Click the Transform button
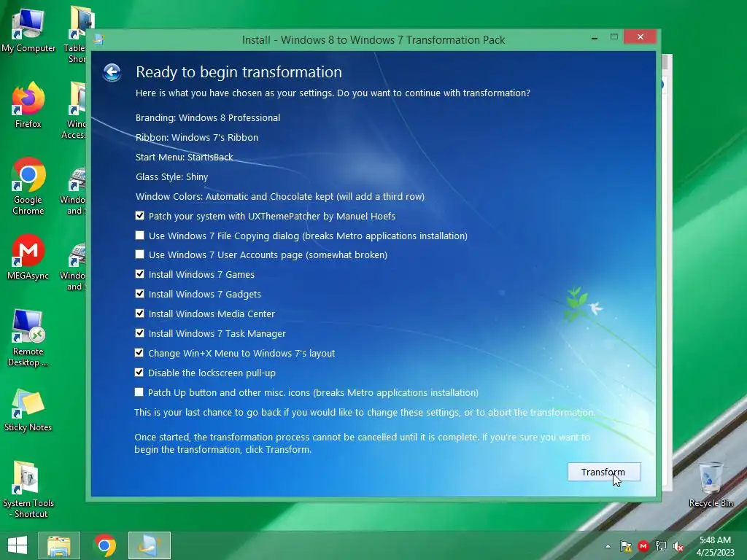The width and height of the screenshot is (747, 560). tap(604, 472)
